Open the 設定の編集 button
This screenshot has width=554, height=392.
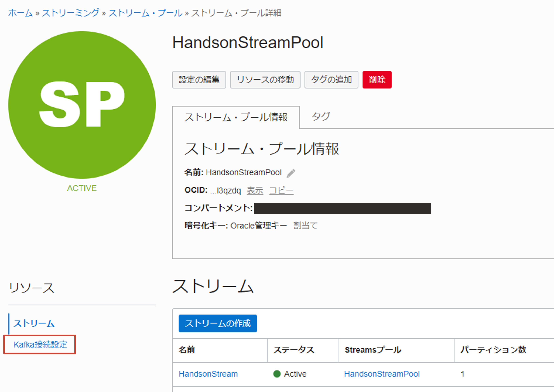[199, 80]
